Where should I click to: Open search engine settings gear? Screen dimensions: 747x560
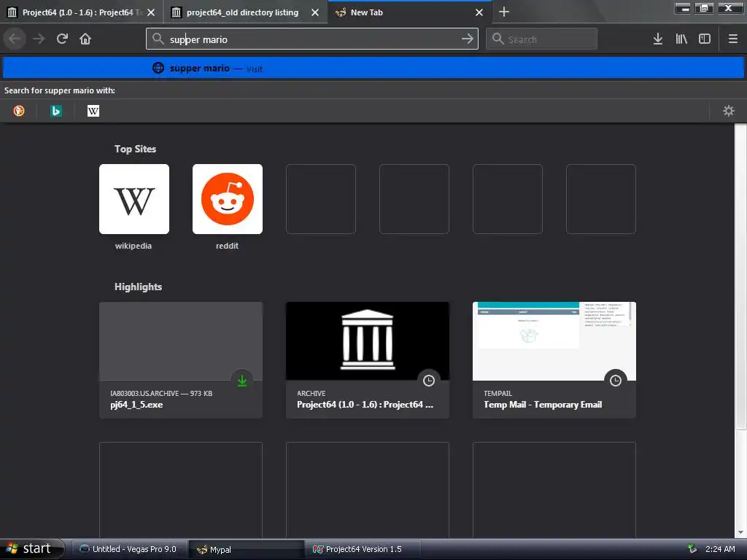tap(729, 111)
